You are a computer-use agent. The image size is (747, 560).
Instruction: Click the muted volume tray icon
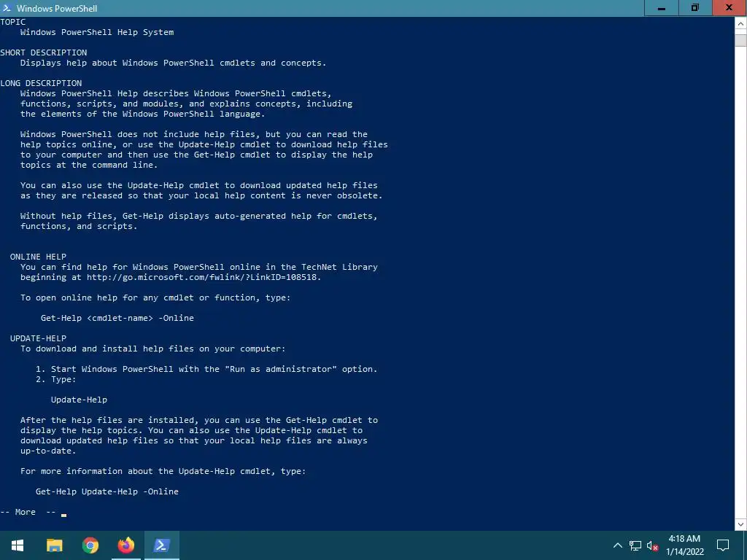pos(652,545)
